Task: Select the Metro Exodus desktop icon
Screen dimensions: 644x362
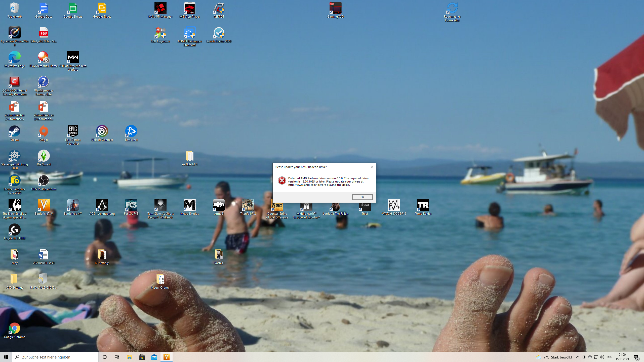Action: (x=189, y=205)
